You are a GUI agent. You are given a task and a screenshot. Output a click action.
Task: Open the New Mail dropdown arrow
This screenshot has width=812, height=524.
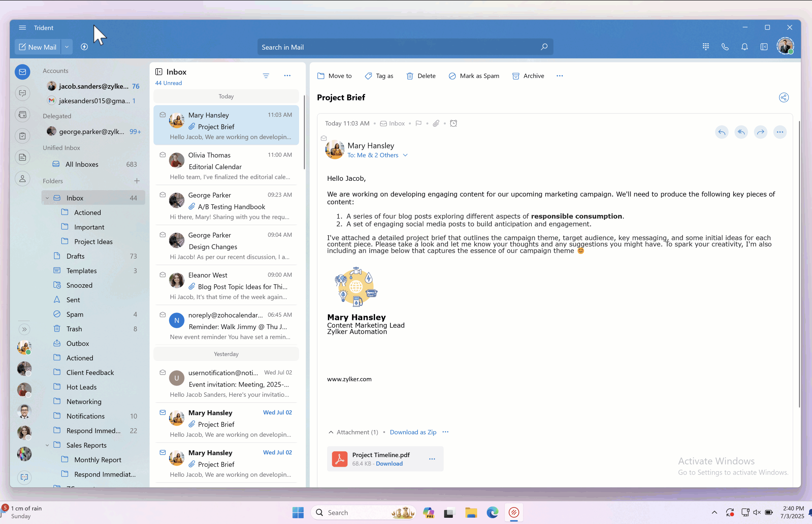click(67, 47)
